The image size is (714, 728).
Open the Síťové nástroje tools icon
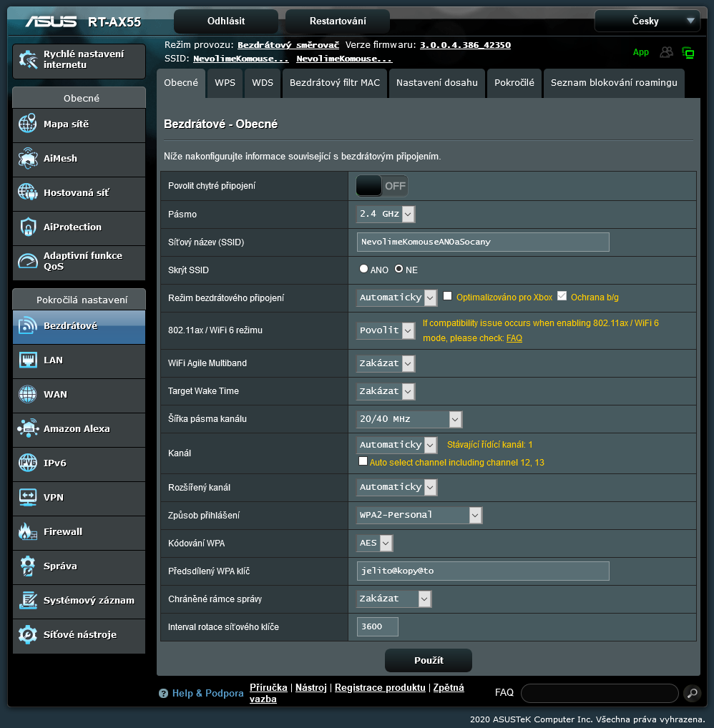[27, 634]
